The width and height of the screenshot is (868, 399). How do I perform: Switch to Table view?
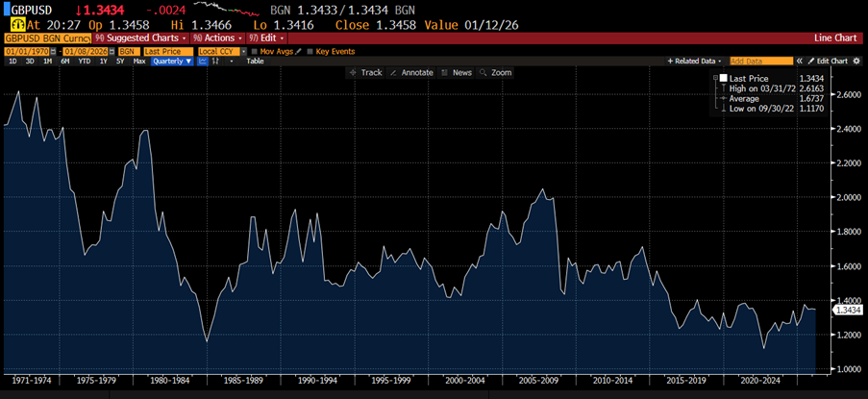tap(255, 61)
